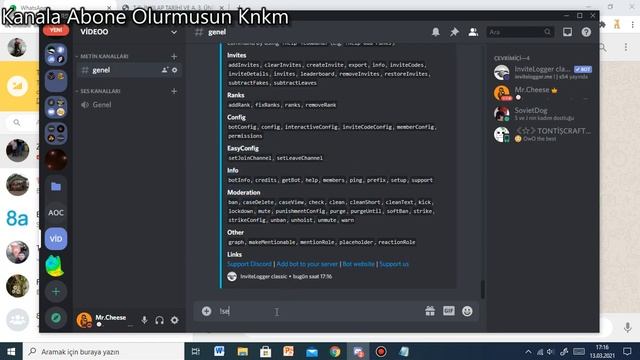This screenshot has height=360, width=640.
Task: Open File Explorer from taskbar
Action: click(242, 351)
